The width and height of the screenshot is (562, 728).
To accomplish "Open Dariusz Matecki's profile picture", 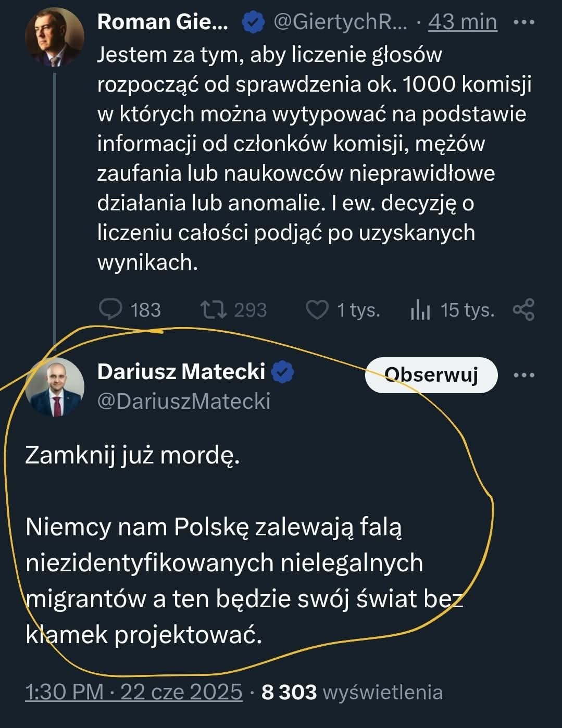I will (55, 387).
